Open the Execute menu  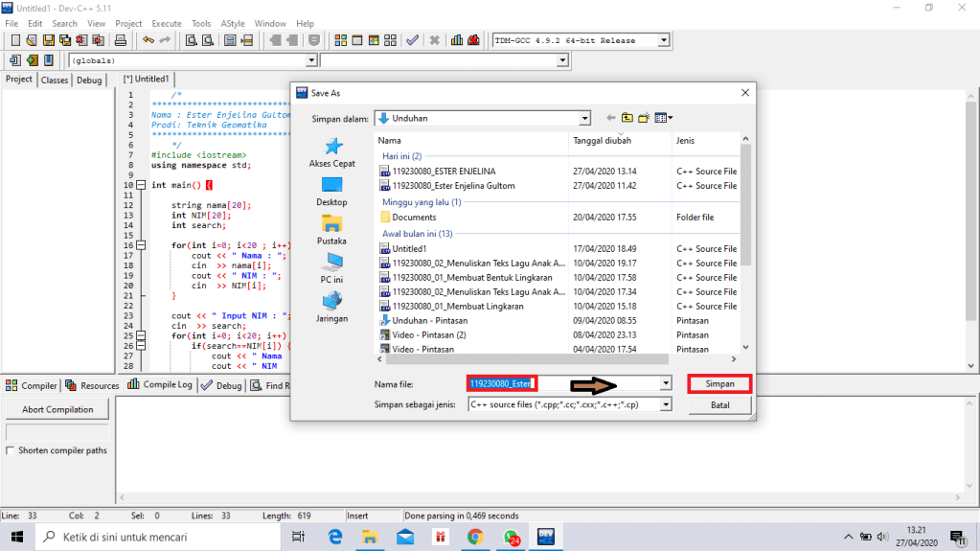167,23
